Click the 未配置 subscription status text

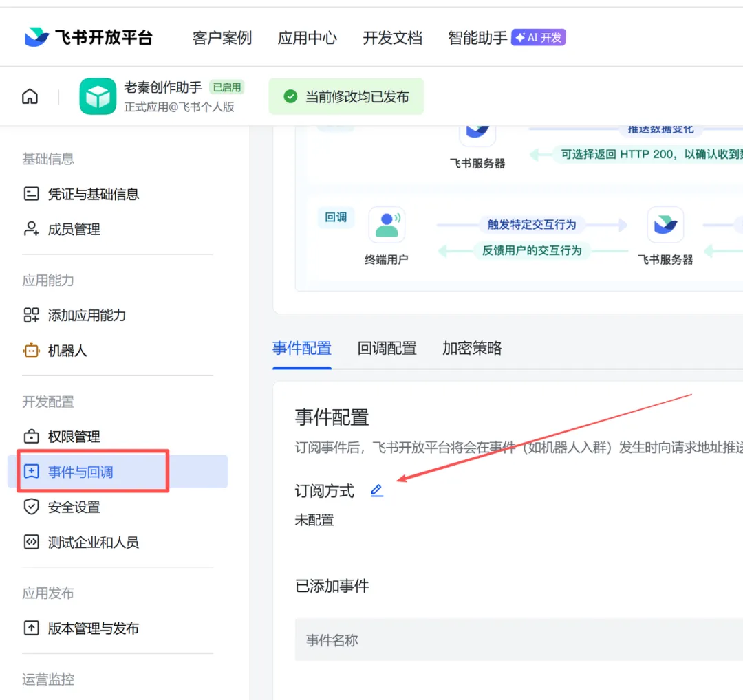click(314, 520)
